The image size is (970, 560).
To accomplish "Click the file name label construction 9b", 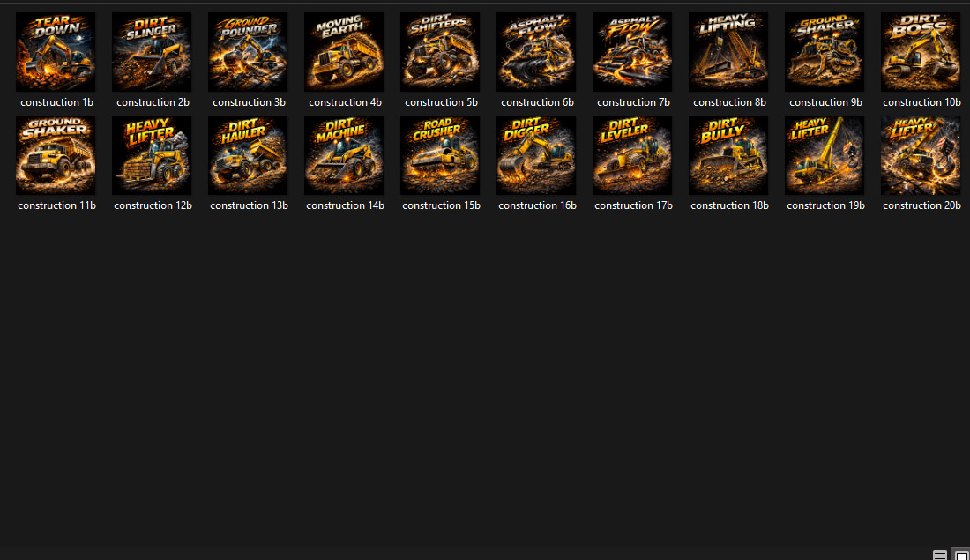I will click(825, 102).
